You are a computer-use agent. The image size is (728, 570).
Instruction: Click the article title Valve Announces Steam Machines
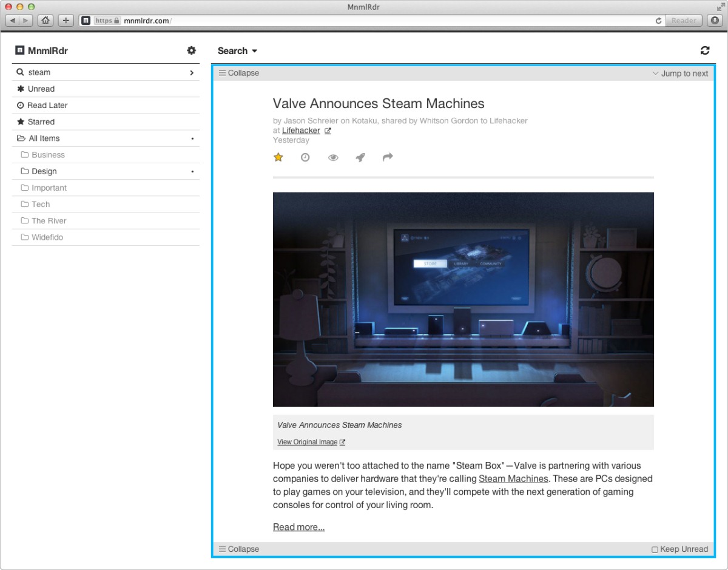379,103
